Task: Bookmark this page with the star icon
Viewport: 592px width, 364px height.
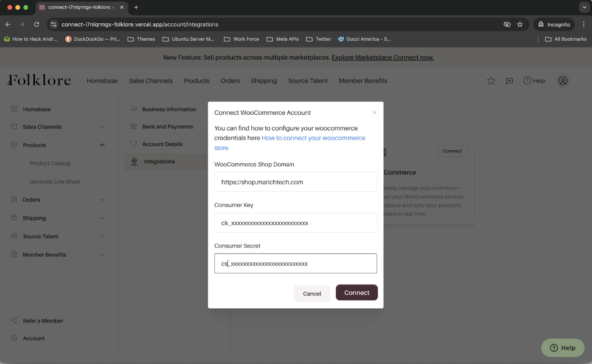Action: pyautogui.click(x=520, y=24)
